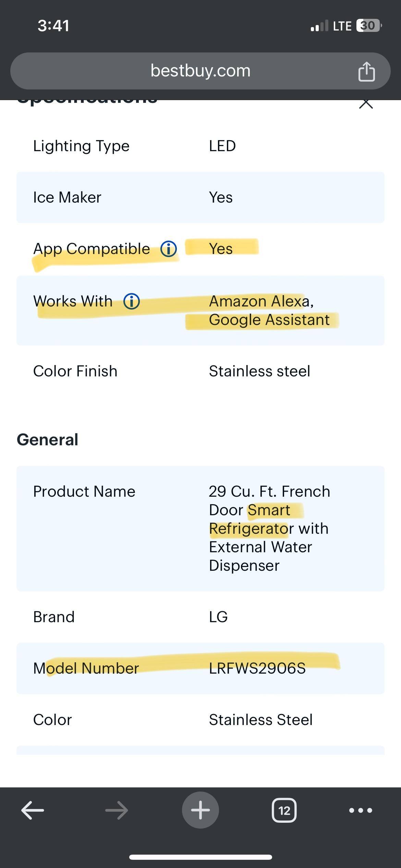The image size is (401, 868).
Task: Open a new tab with the plus icon
Action: (200, 810)
